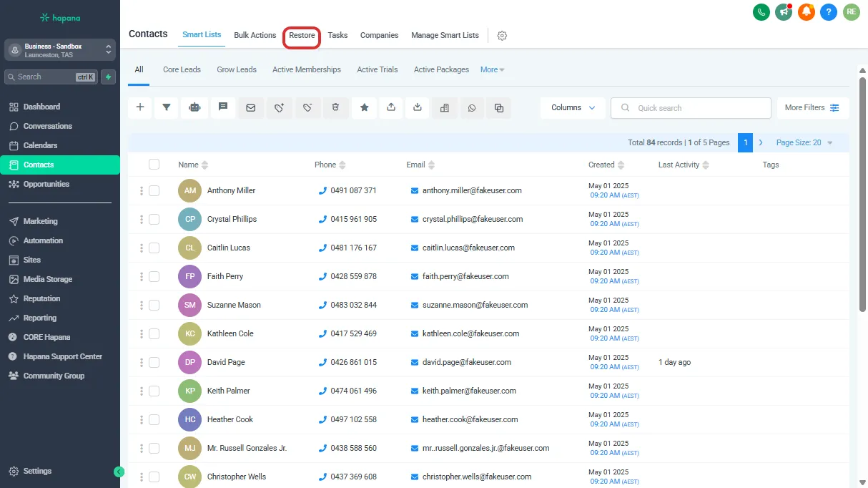Expand the More smart lists dropdown
This screenshot has height=488, width=868.
coord(492,69)
